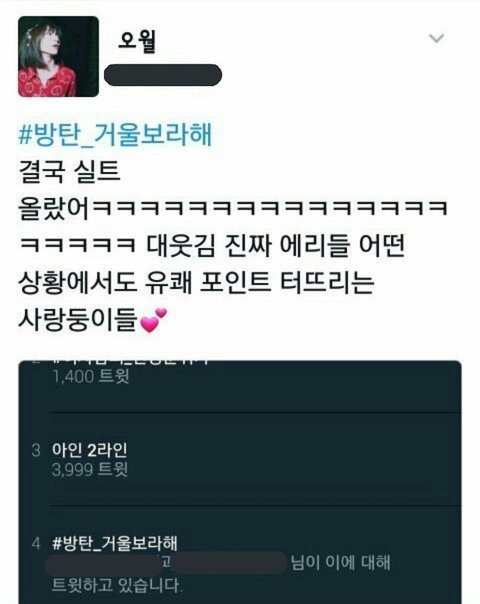Screen dimensions: 480x604
Task: Select the trend 아인 2라인
Action: point(89,450)
